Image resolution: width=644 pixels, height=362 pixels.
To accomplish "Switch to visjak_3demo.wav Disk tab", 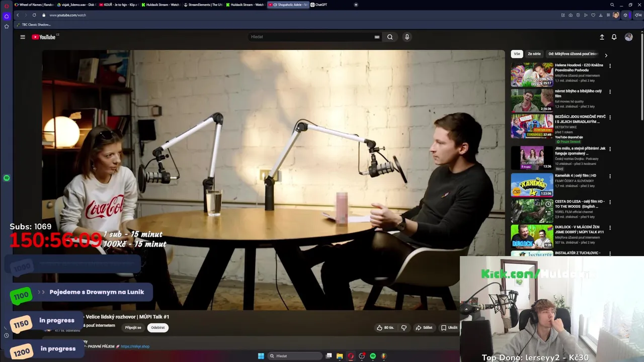I will pos(76,5).
